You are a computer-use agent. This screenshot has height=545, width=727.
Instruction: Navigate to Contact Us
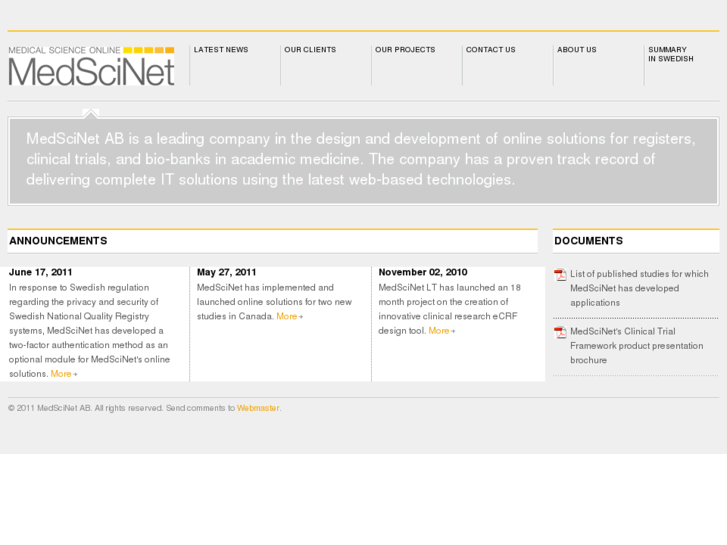pyautogui.click(x=491, y=50)
